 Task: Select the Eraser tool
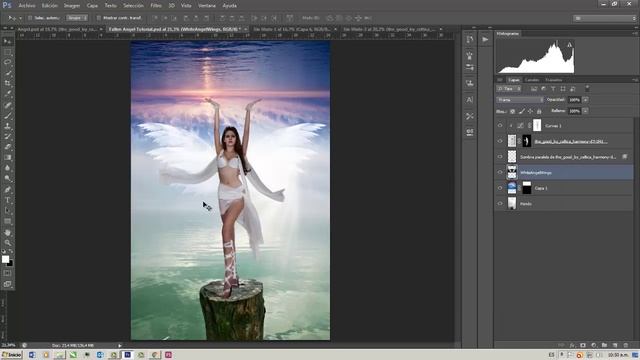tap(7, 147)
